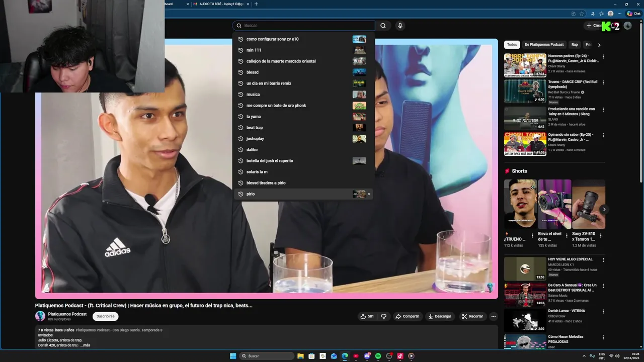Like the video with thumbs up
644x362 pixels.
366,316
